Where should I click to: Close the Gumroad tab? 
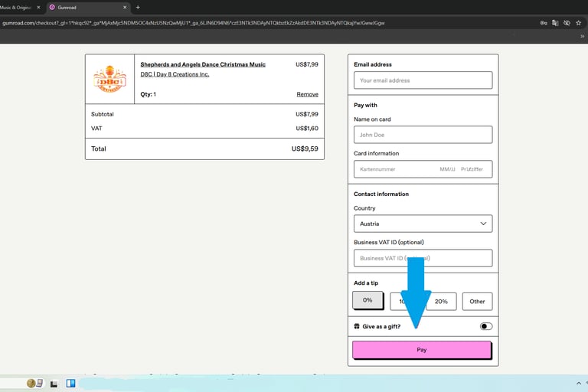click(x=125, y=7)
